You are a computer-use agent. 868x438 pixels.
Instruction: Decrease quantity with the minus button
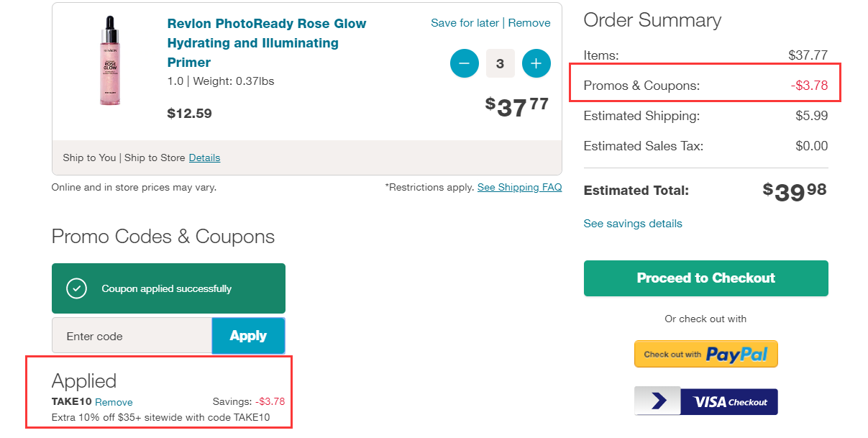465,63
